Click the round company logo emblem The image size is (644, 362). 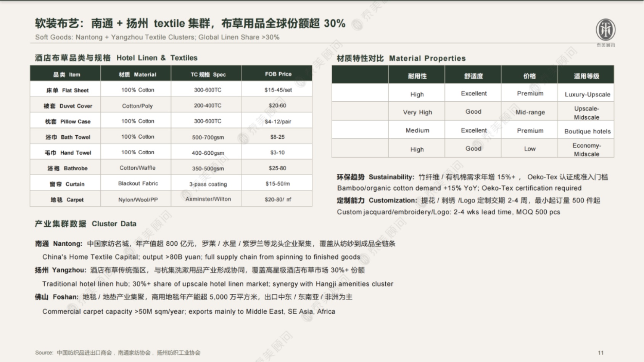[x=605, y=30]
